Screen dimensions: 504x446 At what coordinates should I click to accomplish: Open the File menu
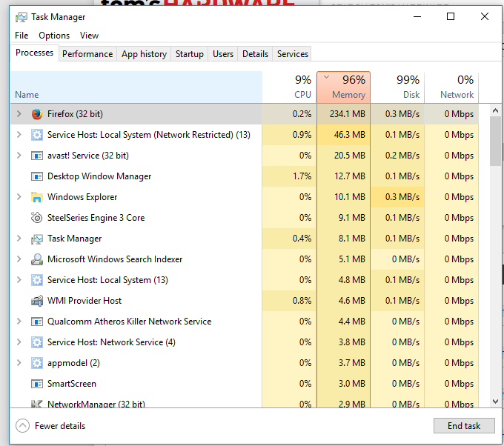coord(21,36)
